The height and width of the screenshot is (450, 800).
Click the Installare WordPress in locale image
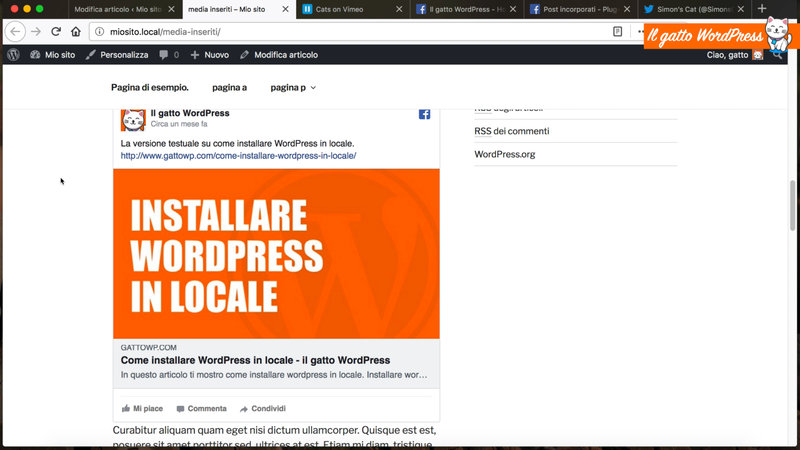click(x=276, y=254)
